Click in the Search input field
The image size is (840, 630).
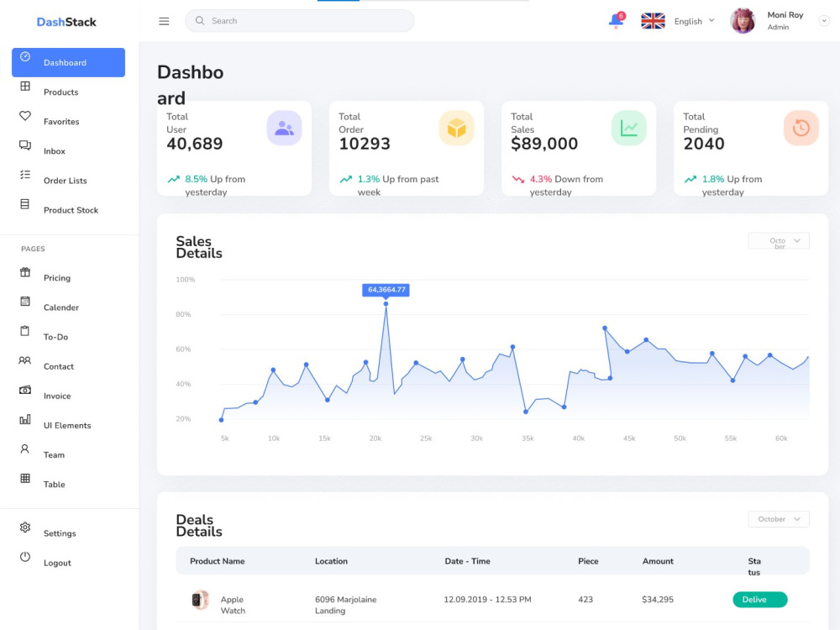(x=300, y=21)
